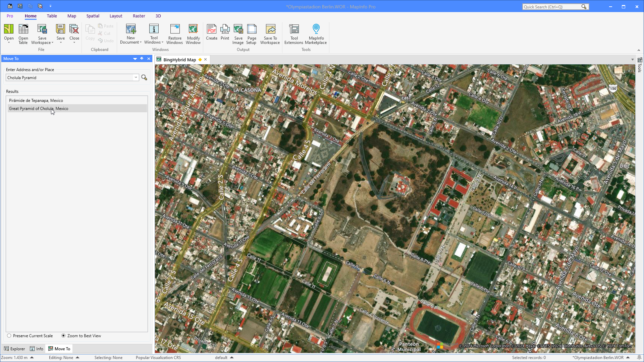This screenshot has height=362, width=644.
Task: Open the map tab list dropdown
Action: pyautogui.click(x=633, y=60)
